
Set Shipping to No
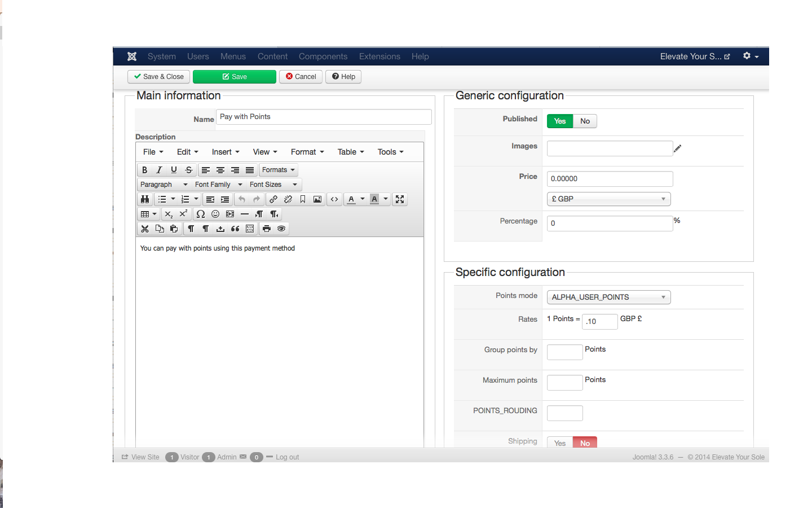pyautogui.click(x=585, y=443)
